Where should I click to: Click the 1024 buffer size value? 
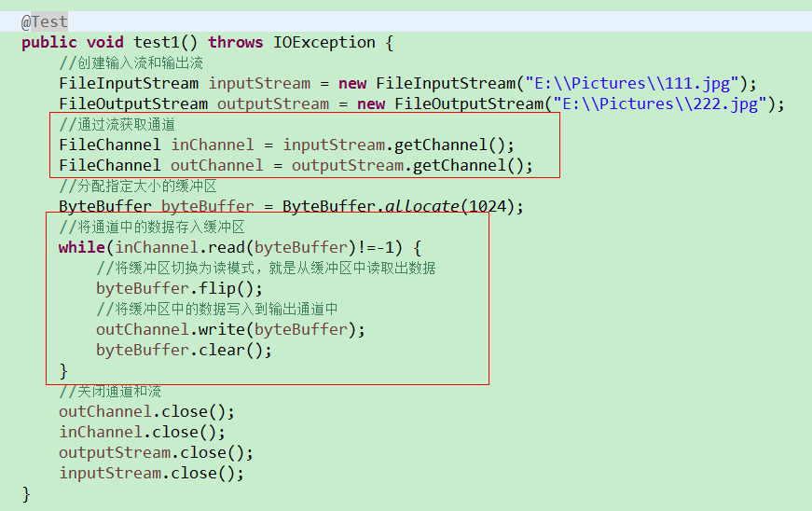[x=487, y=207]
